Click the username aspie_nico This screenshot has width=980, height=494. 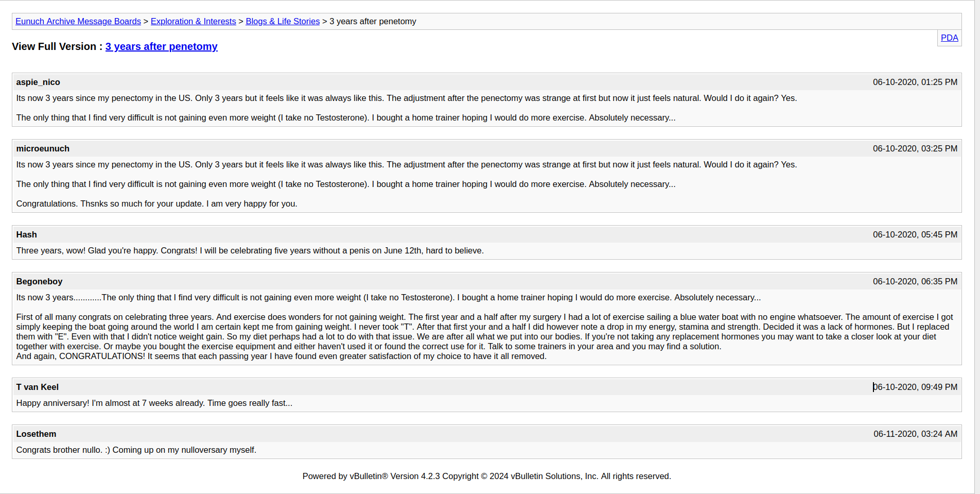point(38,82)
